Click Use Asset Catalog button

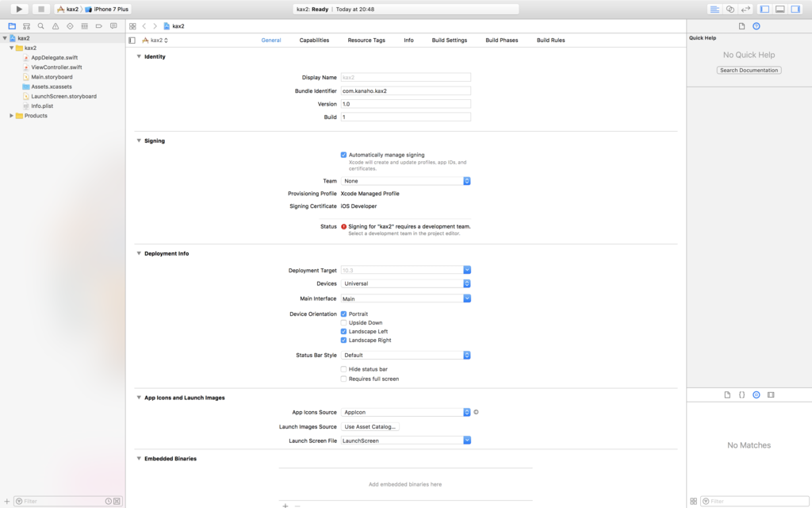point(370,426)
